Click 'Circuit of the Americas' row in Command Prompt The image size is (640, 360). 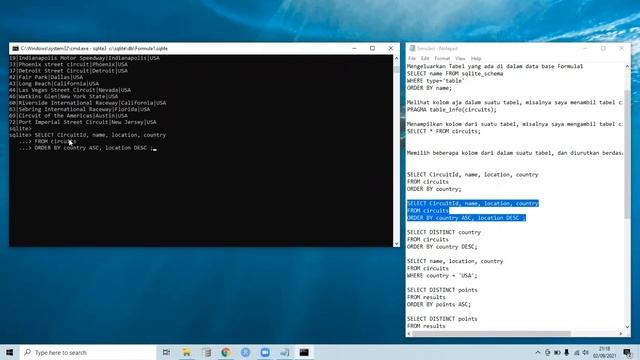[69, 116]
